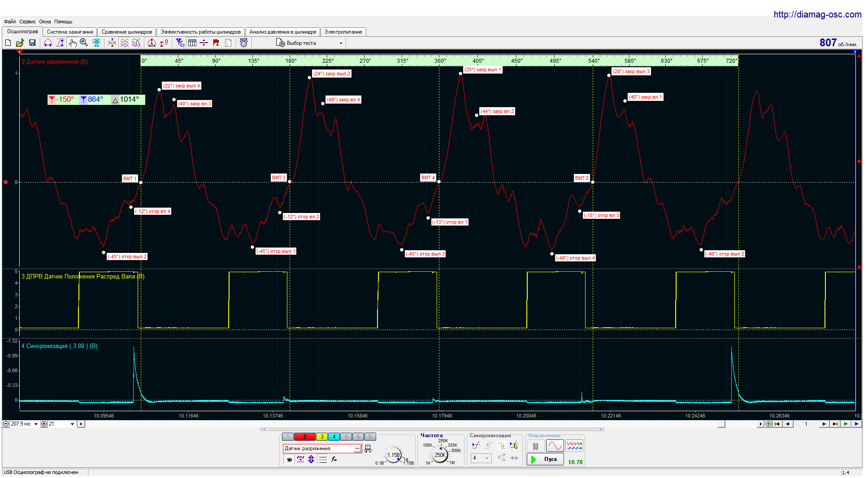This screenshot has width=868, height=478.
Task: Add a red flag marker
Action: [216, 43]
